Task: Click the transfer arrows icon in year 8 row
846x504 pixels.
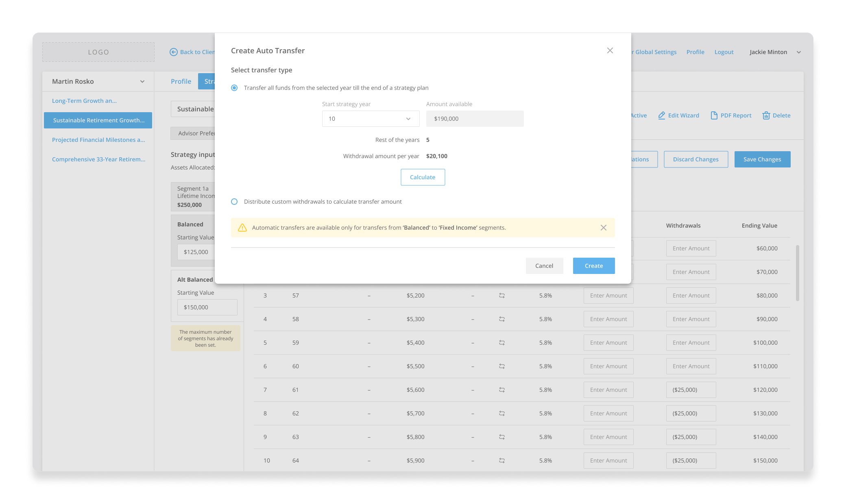Action: coord(502,413)
